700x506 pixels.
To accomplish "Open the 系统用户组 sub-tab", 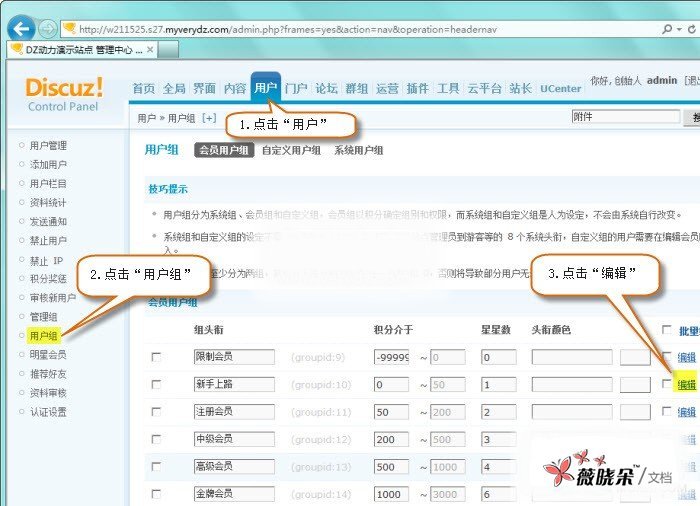I will click(x=358, y=150).
